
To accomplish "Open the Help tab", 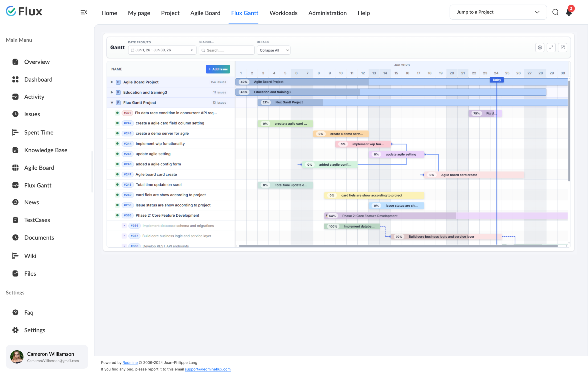I will [364, 13].
